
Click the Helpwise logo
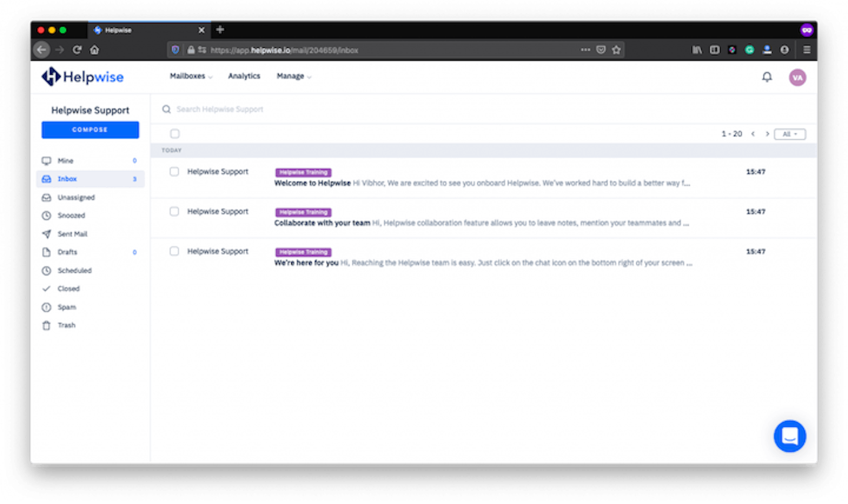click(82, 77)
